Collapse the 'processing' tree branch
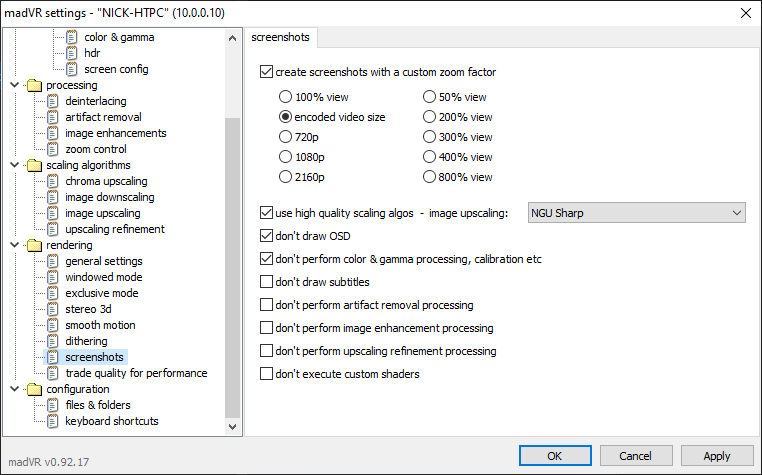 pyautogui.click(x=14, y=85)
